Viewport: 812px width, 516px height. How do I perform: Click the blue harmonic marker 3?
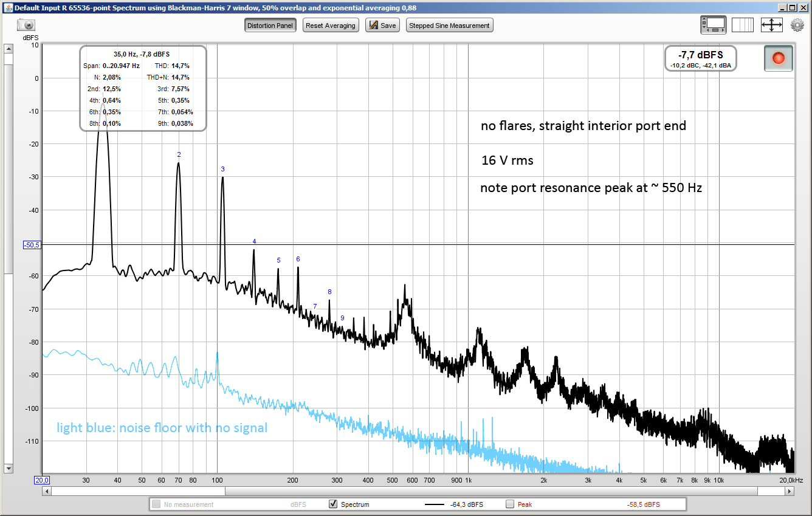(222, 169)
